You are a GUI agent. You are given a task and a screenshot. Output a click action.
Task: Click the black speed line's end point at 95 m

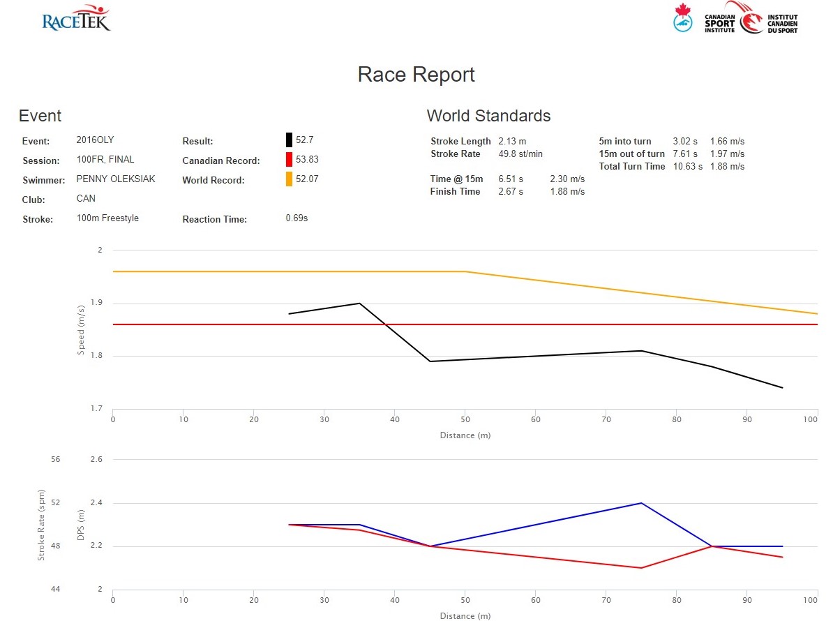pos(782,388)
